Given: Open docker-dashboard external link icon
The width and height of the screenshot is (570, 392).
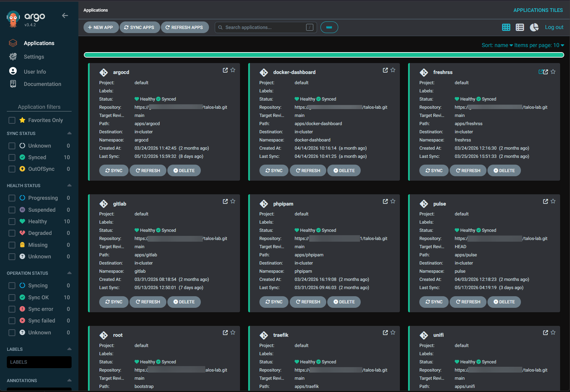Looking at the screenshot, I should (x=385, y=70).
